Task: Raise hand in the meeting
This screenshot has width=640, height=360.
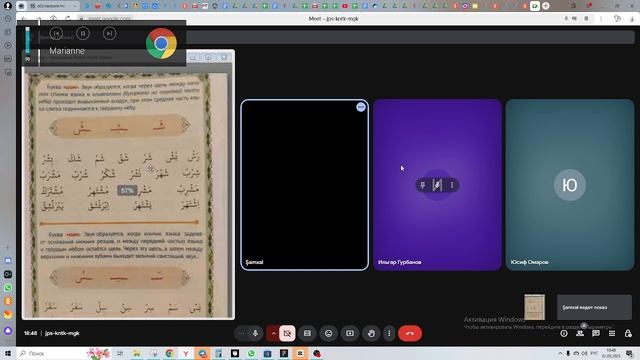Action: [371, 333]
